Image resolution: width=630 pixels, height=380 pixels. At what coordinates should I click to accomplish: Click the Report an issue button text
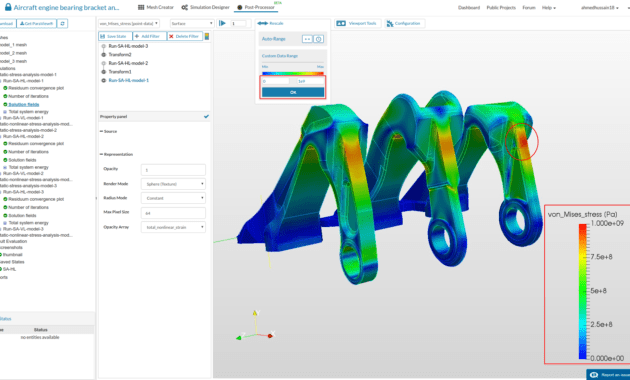pyautogui.click(x=616, y=375)
